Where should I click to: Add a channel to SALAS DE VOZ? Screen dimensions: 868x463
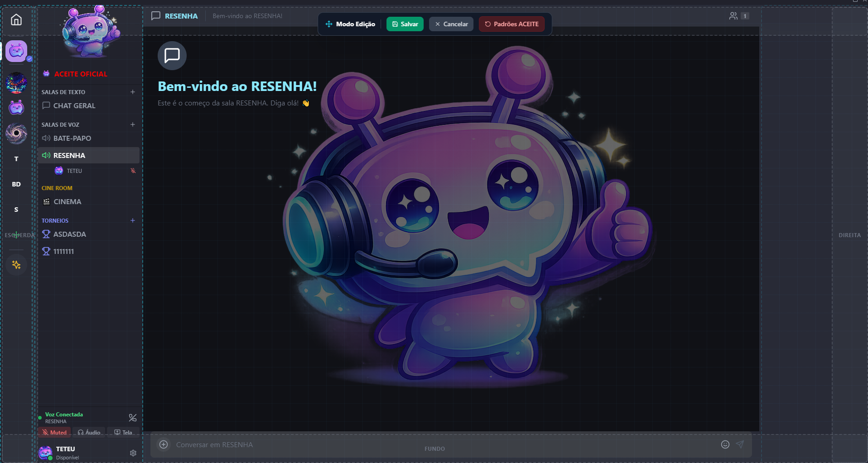click(x=133, y=124)
